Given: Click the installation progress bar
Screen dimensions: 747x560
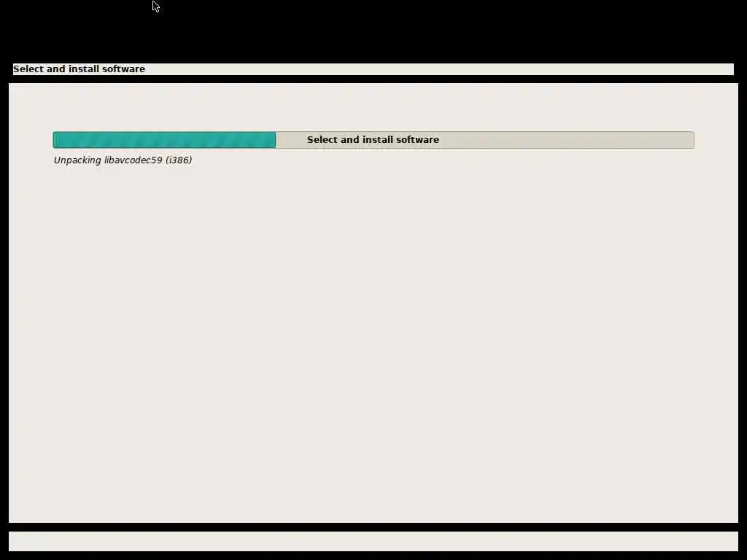Looking at the screenshot, I should pyautogui.click(x=373, y=140).
